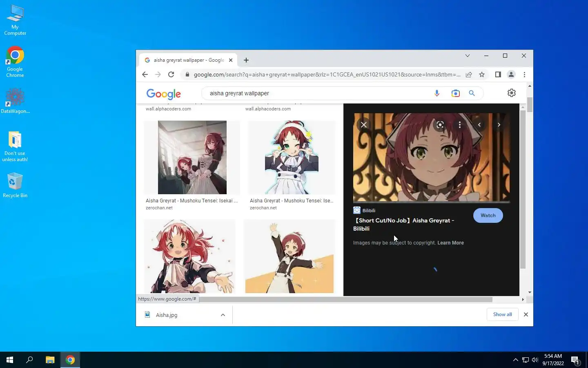Viewport: 588px width, 368px height.
Task: Select chibi red-haired maid thumbnail
Action: click(x=190, y=256)
